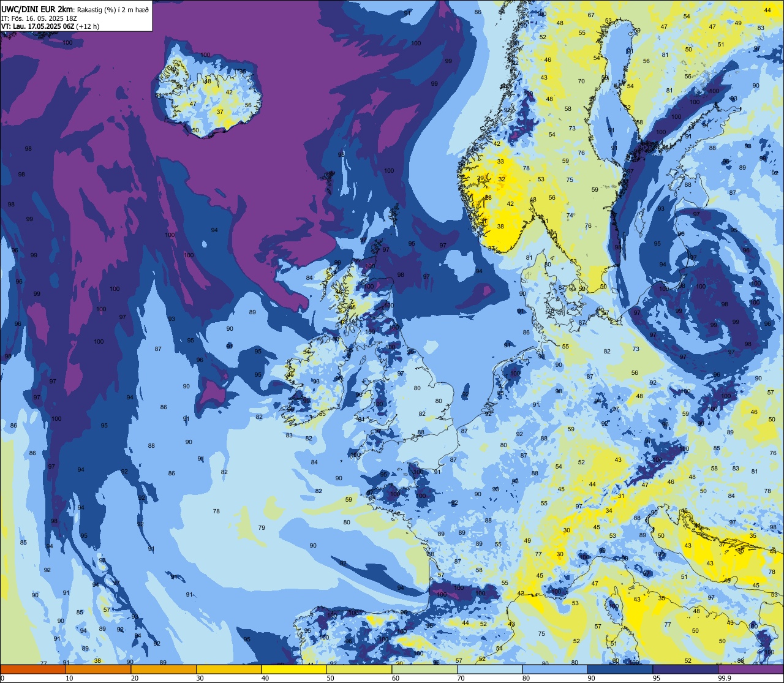Click the legend tick label 80
This screenshot has height=683, width=784.
(526, 678)
